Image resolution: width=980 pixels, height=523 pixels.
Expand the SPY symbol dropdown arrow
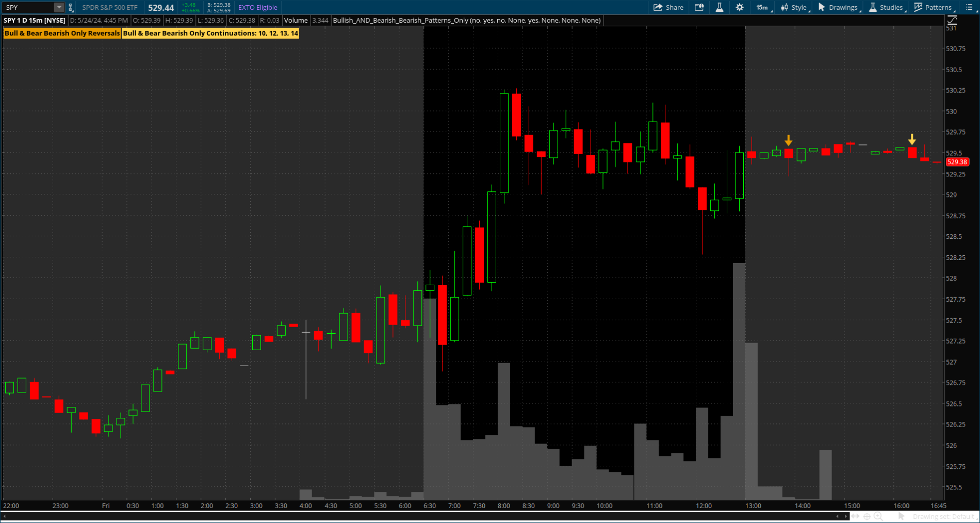pyautogui.click(x=59, y=7)
